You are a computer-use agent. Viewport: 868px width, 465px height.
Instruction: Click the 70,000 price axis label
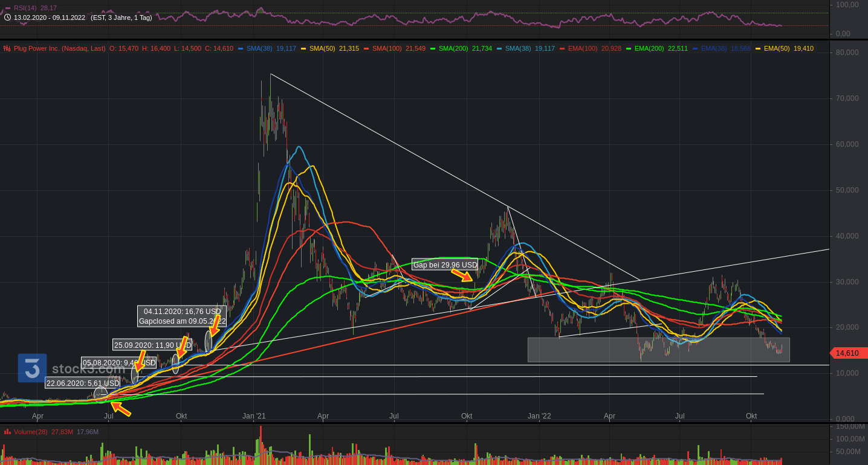tap(847, 98)
